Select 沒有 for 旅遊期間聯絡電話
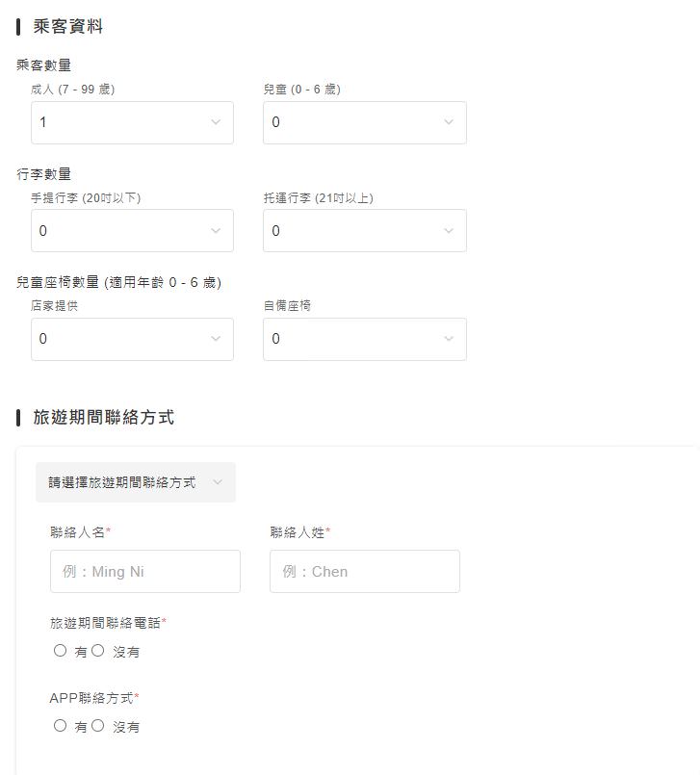This screenshot has width=700, height=775. (x=98, y=651)
